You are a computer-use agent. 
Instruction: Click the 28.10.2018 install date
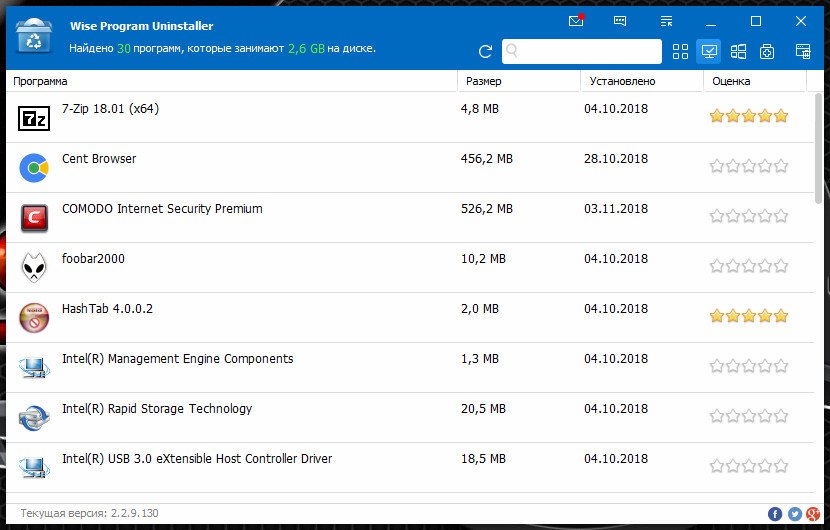[x=616, y=159]
